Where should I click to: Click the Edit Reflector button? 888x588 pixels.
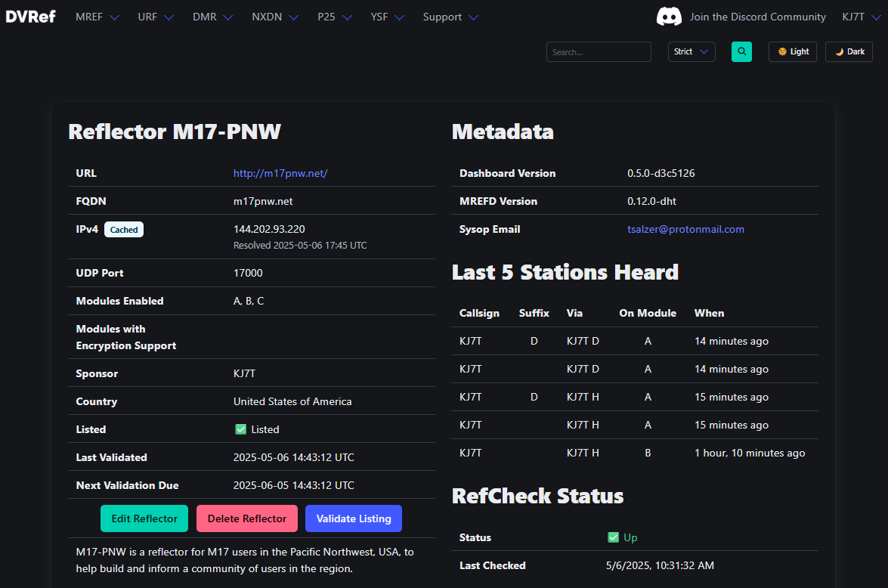pyautogui.click(x=144, y=518)
